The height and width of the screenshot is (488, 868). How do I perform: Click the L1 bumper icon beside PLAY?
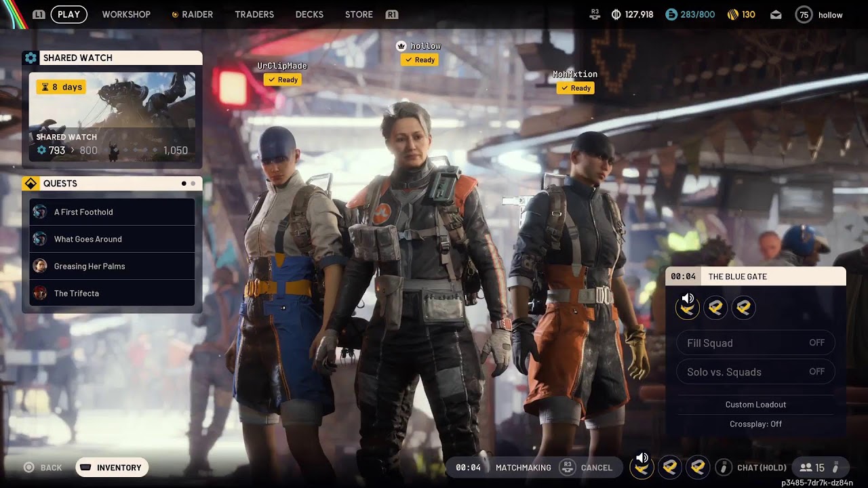pyautogui.click(x=39, y=14)
